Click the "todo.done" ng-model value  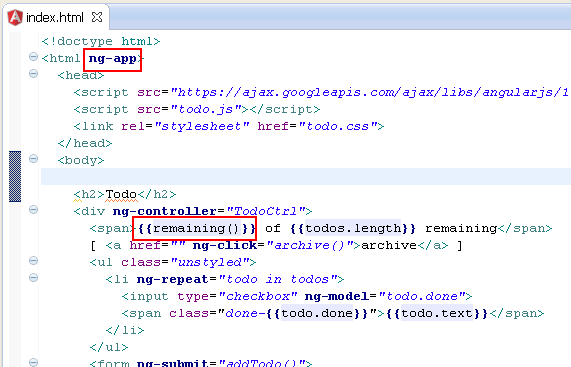tap(421, 296)
